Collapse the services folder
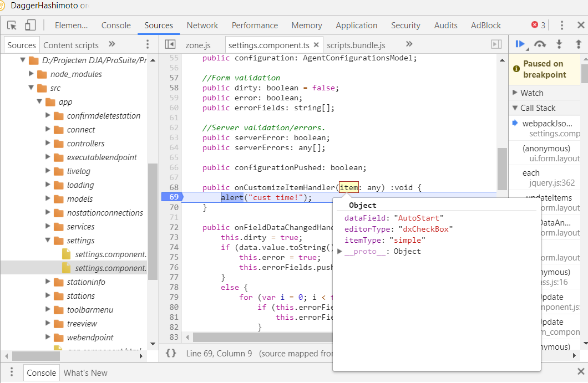 49,227
